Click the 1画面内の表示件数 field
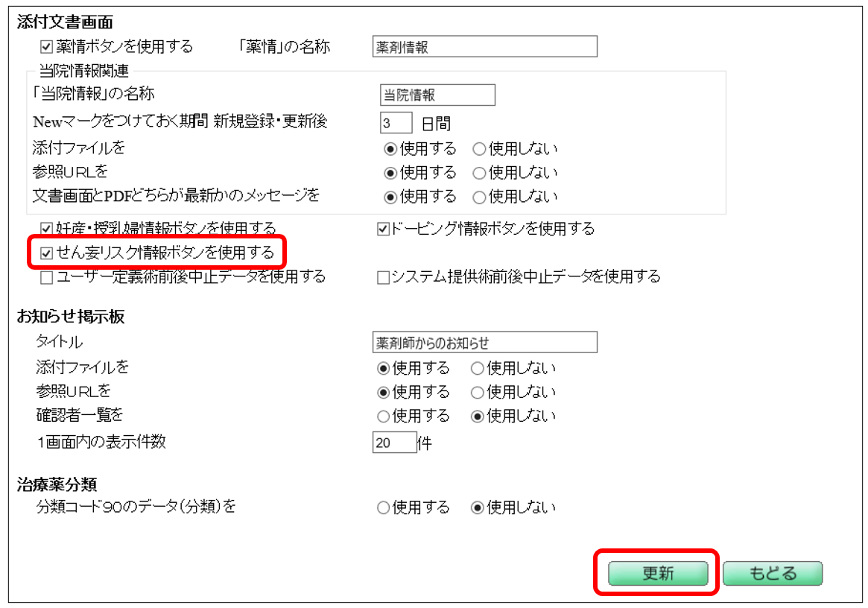 394,443
